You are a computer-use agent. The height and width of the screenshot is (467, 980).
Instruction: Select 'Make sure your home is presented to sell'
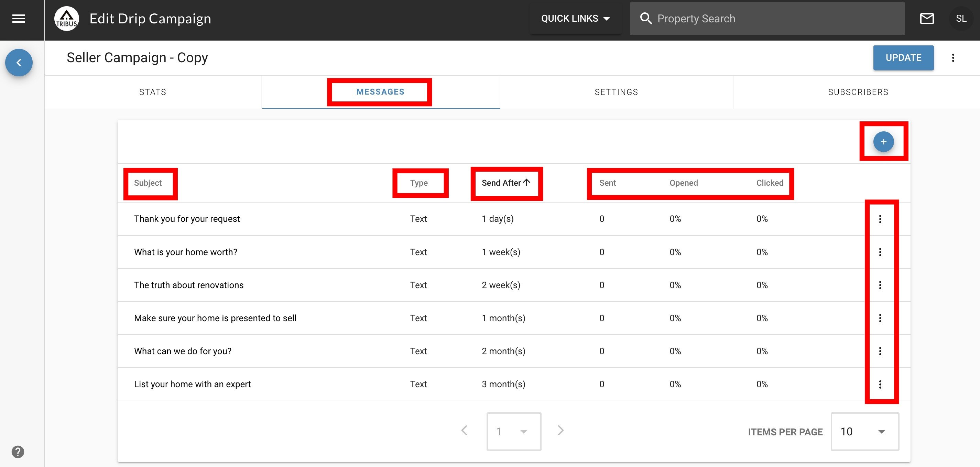[x=215, y=318]
